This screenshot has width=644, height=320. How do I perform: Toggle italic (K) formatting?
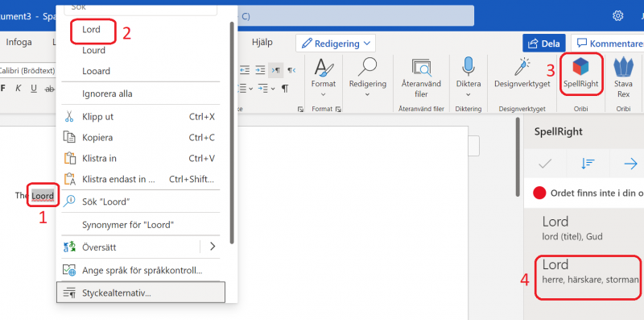[x=18, y=88]
